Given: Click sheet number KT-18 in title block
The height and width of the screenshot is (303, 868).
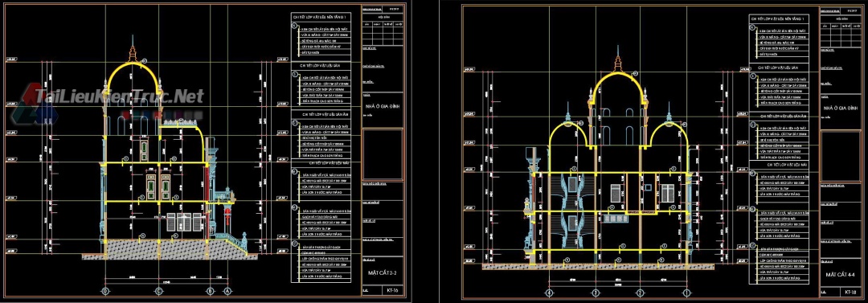Looking at the screenshot, I should (x=850, y=292).
